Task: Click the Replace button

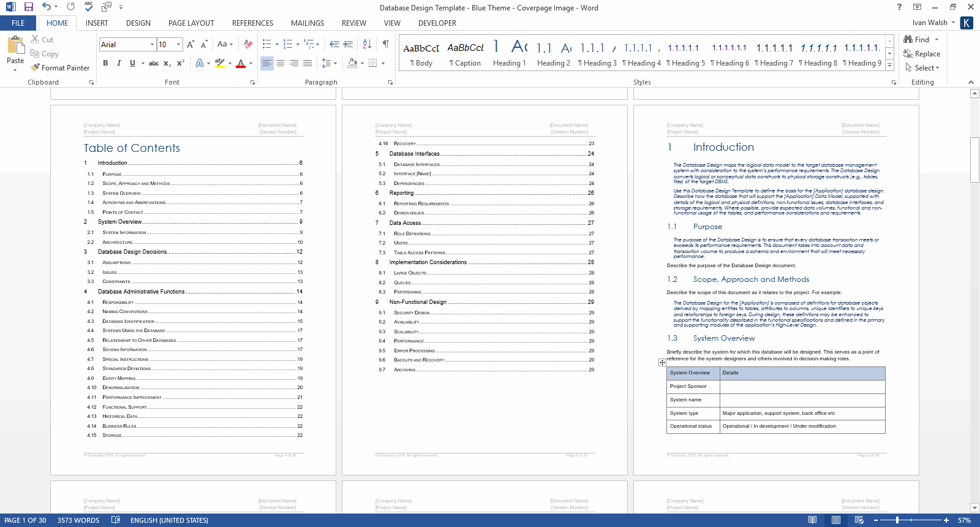Action: click(922, 54)
